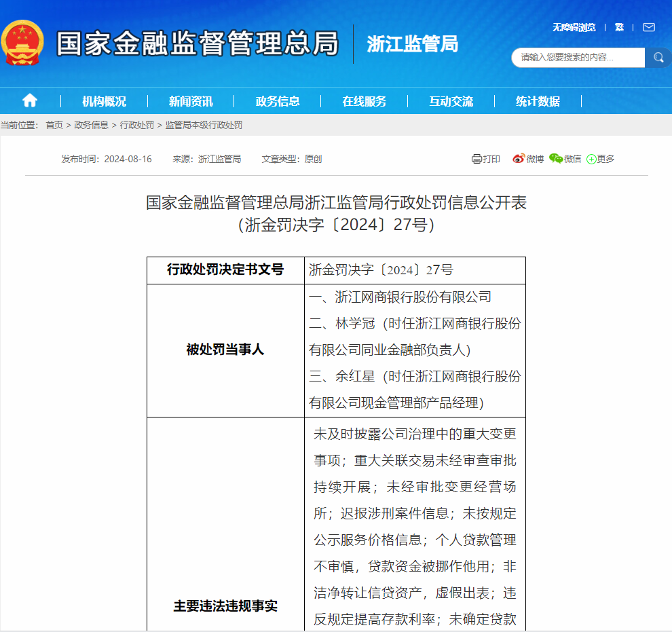Click 首页 in the breadcrumb
Viewport: 672px width, 632px height.
tap(54, 125)
